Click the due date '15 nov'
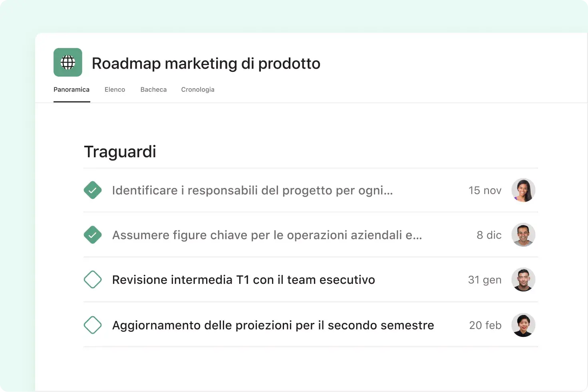Image resolution: width=588 pixels, height=392 pixels. point(485,190)
